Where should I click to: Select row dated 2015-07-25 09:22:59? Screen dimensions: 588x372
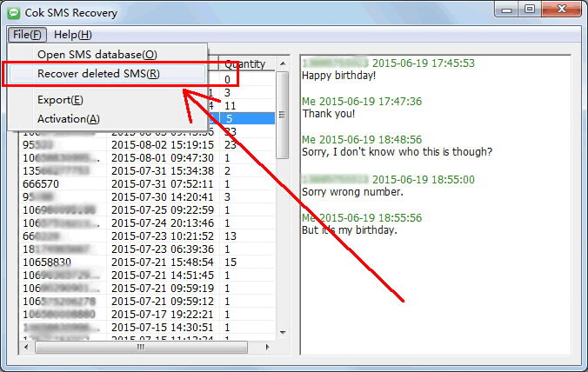[x=148, y=210]
